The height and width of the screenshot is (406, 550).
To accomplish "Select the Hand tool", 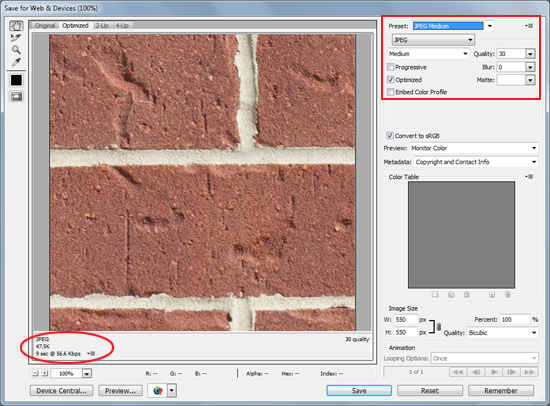I will coord(16,26).
